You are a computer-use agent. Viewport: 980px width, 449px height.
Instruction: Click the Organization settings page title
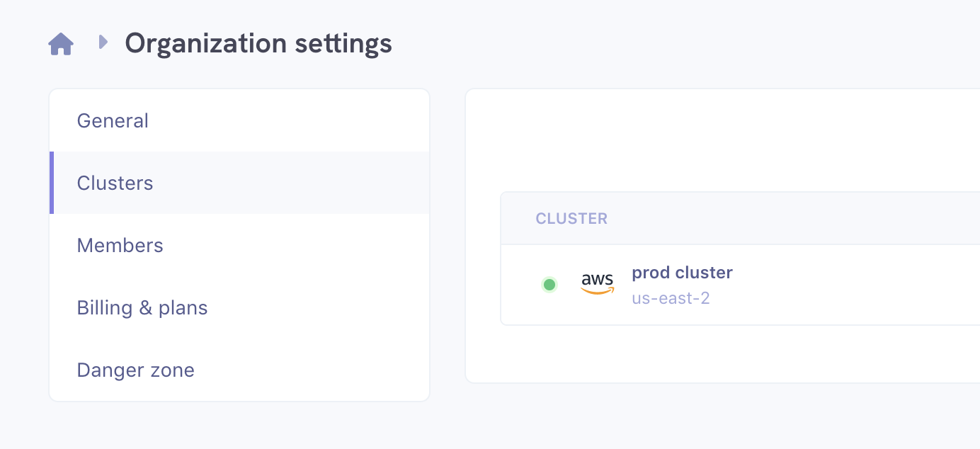point(258,44)
